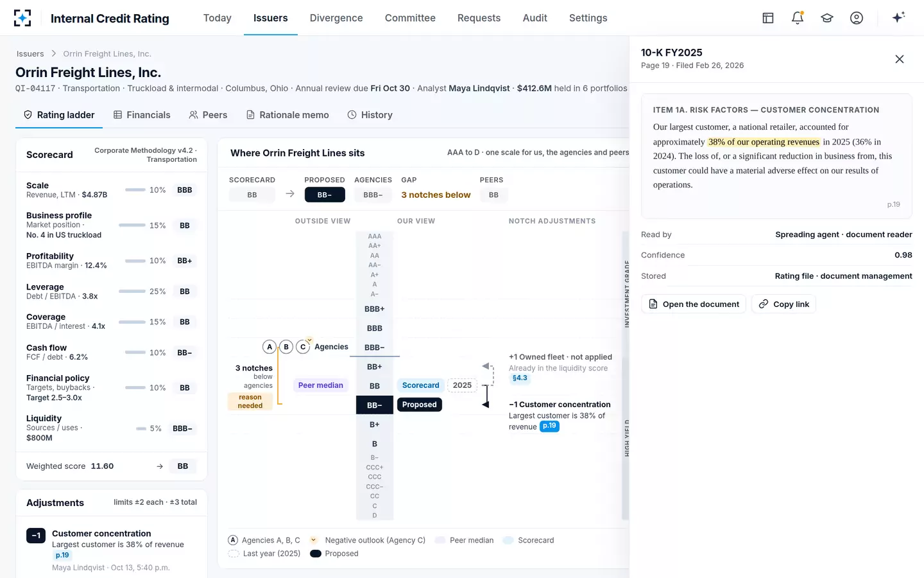Click the Internal Credit Rating logo icon
The width and height of the screenshot is (924, 578).
pyautogui.click(x=22, y=18)
